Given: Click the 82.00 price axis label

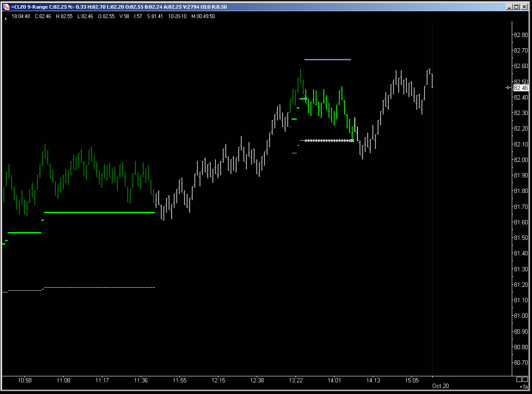Looking at the screenshot, I should click(521, 160).
